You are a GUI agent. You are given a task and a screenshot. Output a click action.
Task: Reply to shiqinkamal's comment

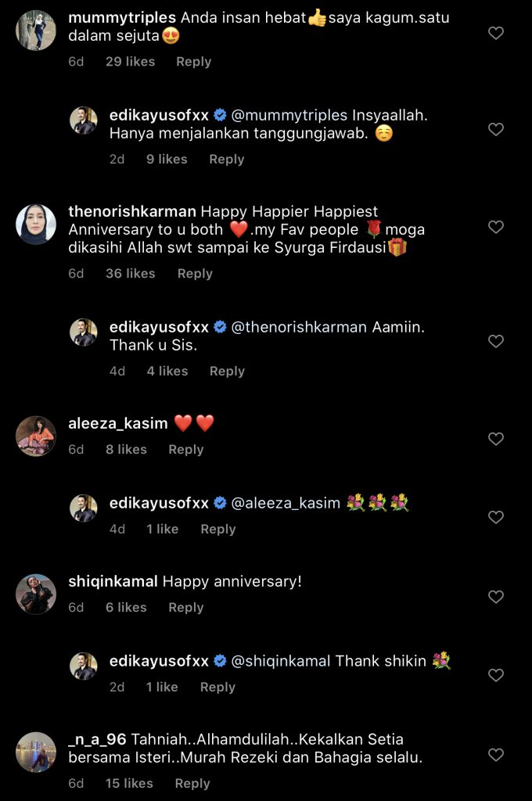coord(185,608)
